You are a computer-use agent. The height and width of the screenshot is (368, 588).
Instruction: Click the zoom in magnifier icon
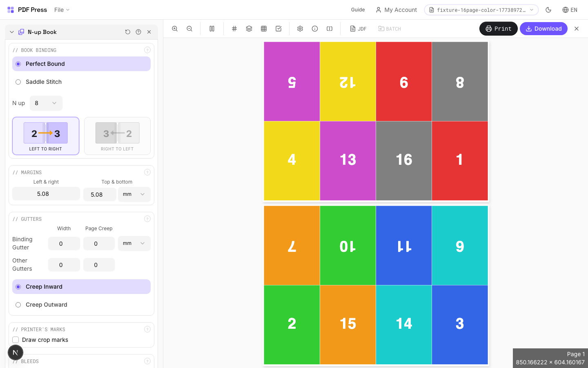tap(175, 29)
